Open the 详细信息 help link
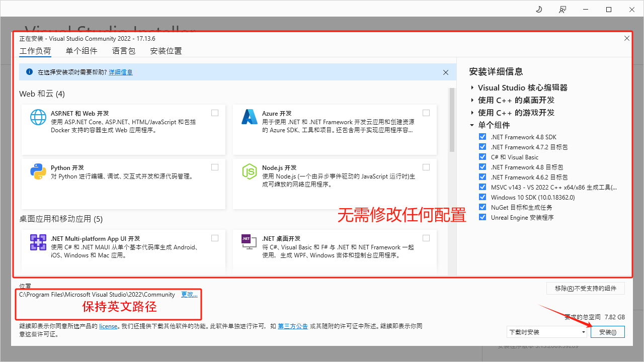 coord(121,72)
